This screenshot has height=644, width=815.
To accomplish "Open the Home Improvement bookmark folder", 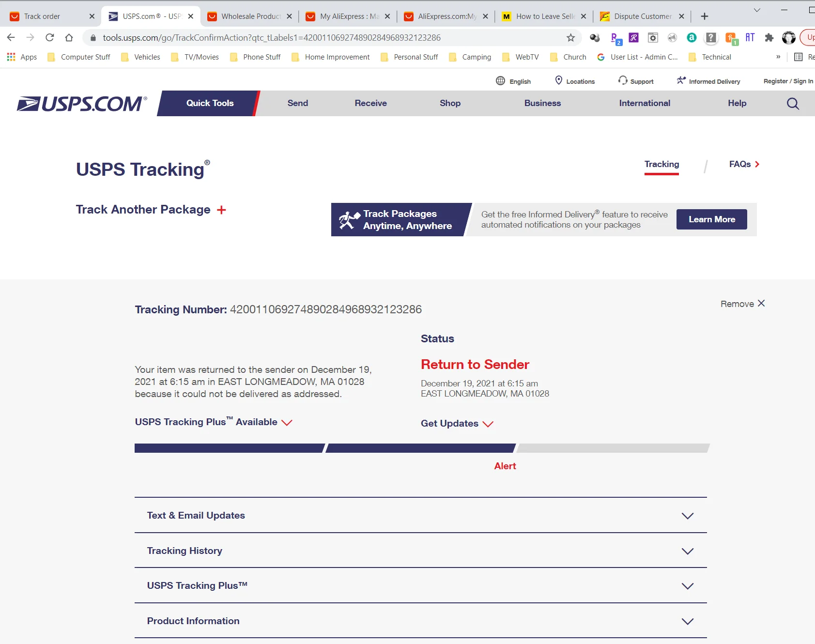I will tap(331, 57).
